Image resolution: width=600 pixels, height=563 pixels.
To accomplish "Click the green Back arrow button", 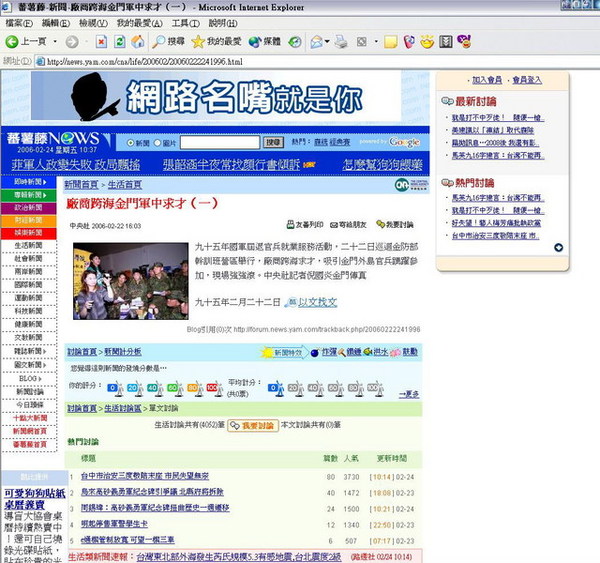I will 12,42.
